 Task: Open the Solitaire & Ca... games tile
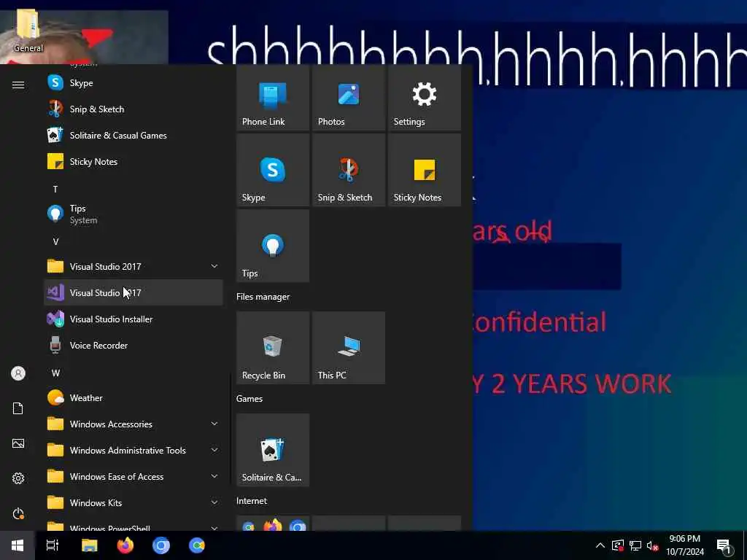[x=273, y=449]
